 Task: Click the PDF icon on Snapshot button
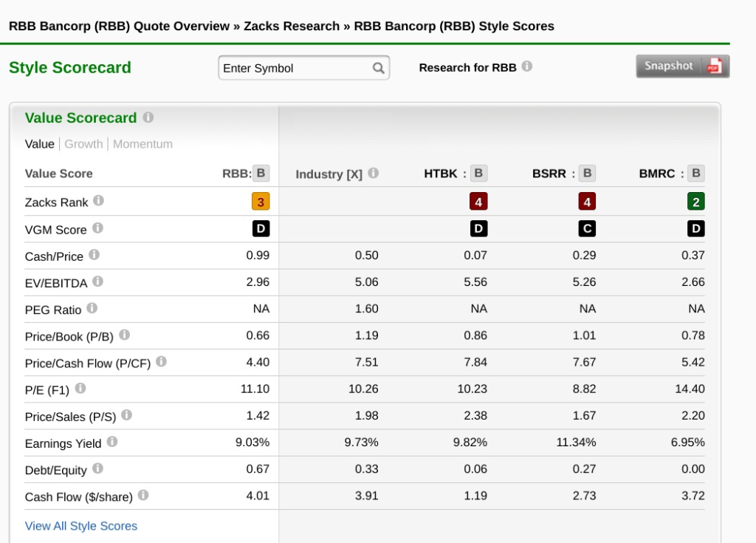714,66
